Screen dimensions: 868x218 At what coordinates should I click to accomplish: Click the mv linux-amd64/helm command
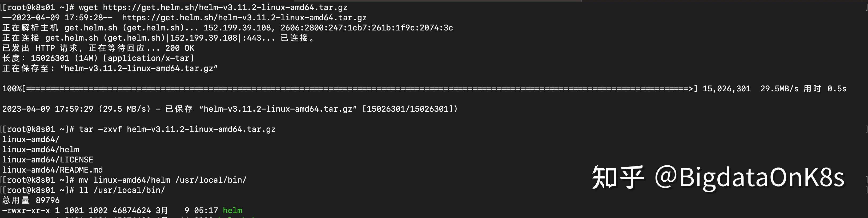point(163,180)
